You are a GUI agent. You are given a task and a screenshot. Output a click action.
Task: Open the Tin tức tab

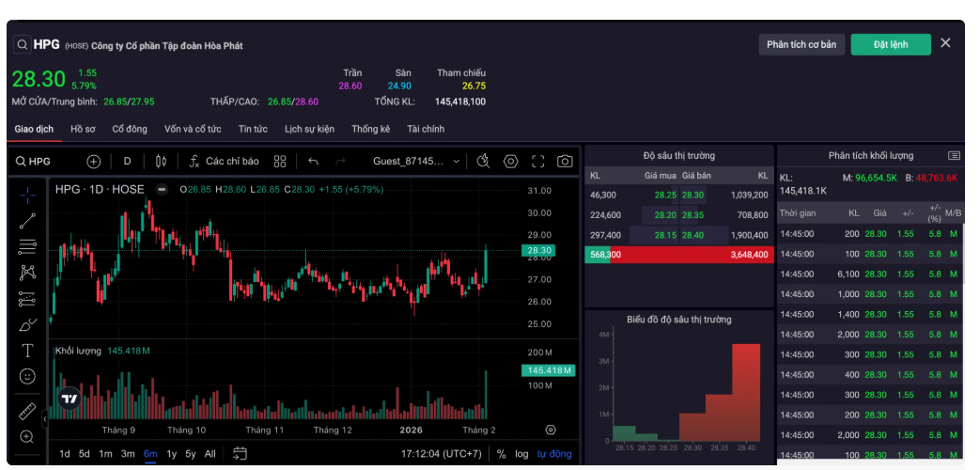(x=253, y=129)
